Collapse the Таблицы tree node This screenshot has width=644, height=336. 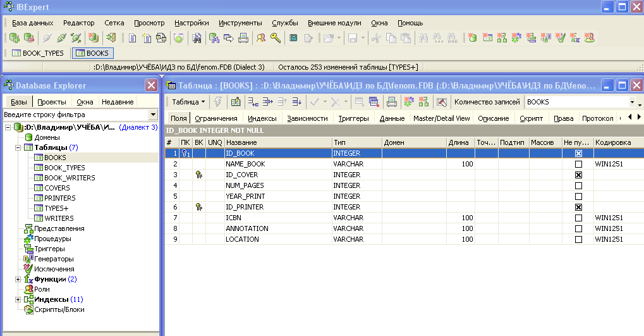[x=18, y=147]
